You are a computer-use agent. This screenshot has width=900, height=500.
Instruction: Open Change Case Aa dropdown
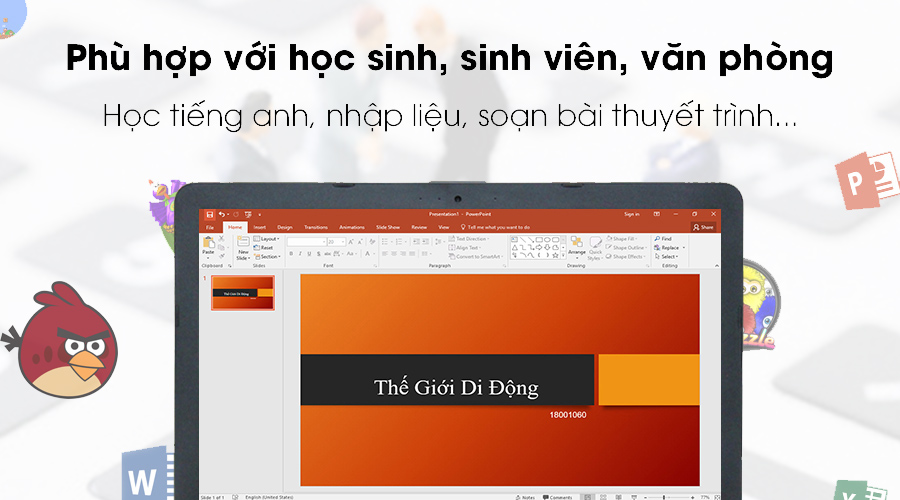tap(352, 254)
